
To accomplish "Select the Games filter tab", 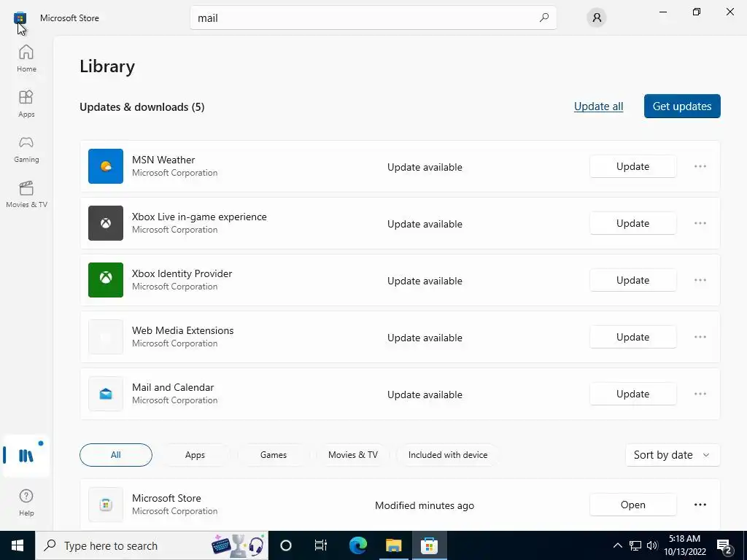I will tap(274, 455).
